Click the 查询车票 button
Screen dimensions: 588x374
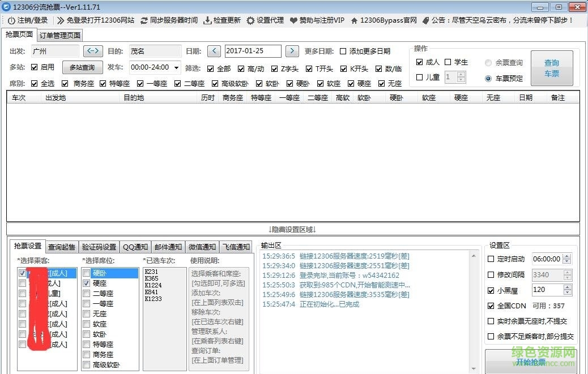point(551,67)
